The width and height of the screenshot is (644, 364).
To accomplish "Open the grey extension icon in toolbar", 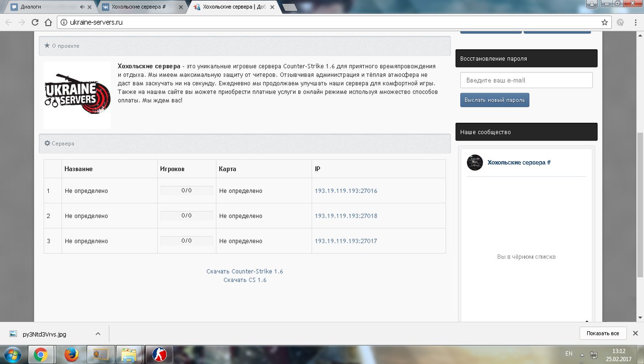I will (x=620, y=22).
